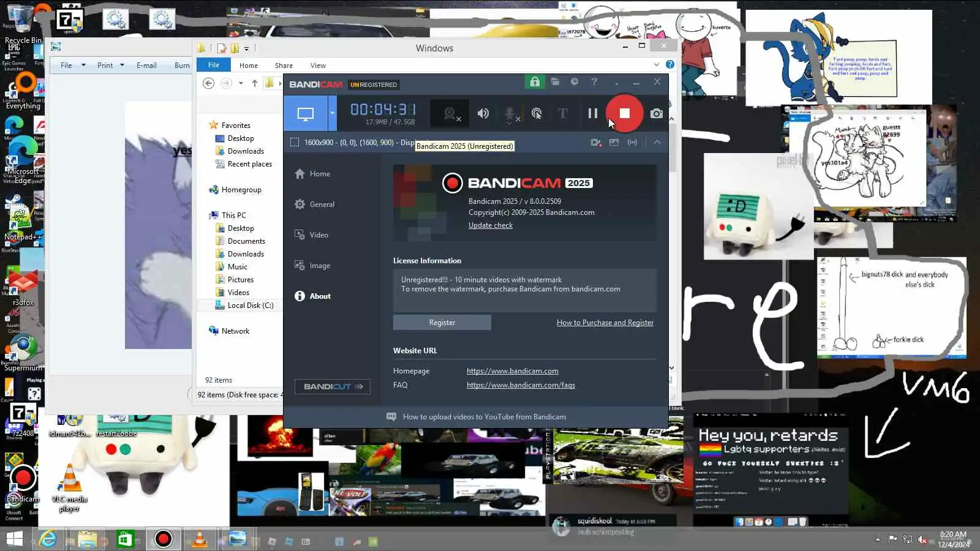Select Network in navigation pane
The width and height of the screenshot is (980, 551).
click(229, 331)
